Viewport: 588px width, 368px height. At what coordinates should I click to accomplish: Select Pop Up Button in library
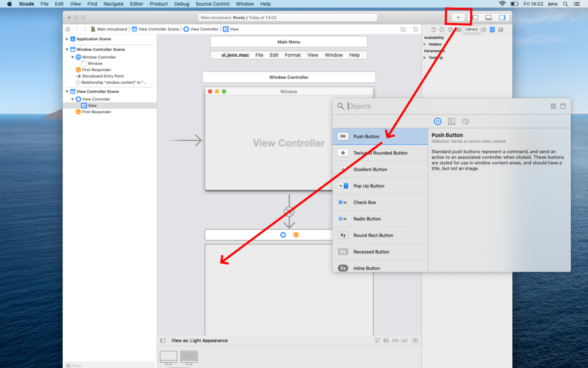(x=380, y=186)
